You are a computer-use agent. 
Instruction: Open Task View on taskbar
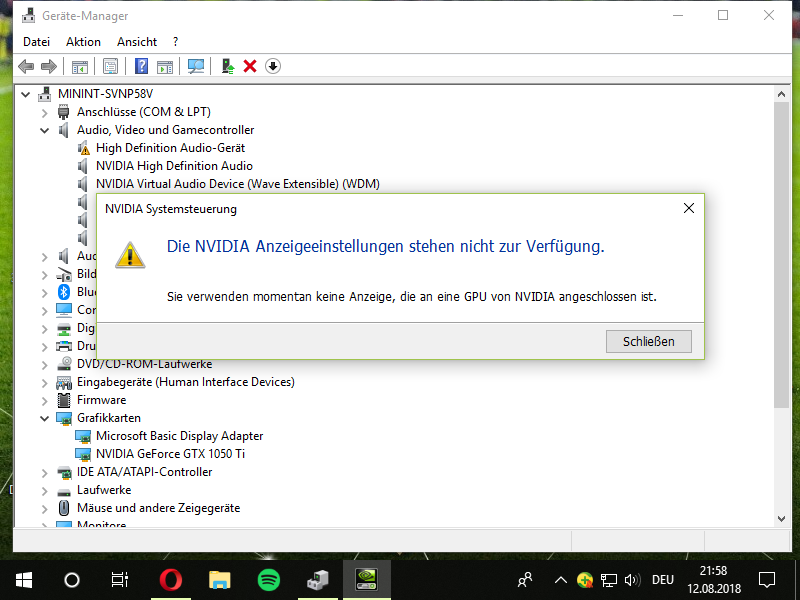coord(119,580)
